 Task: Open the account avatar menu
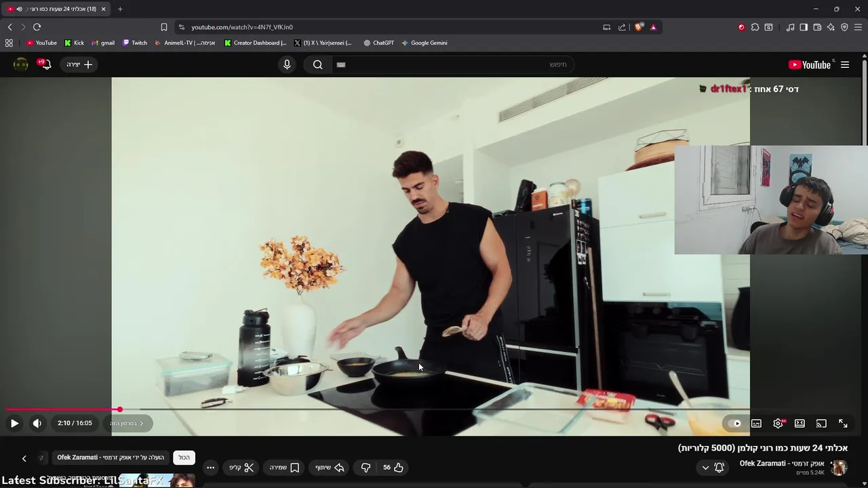click(21, 64)
